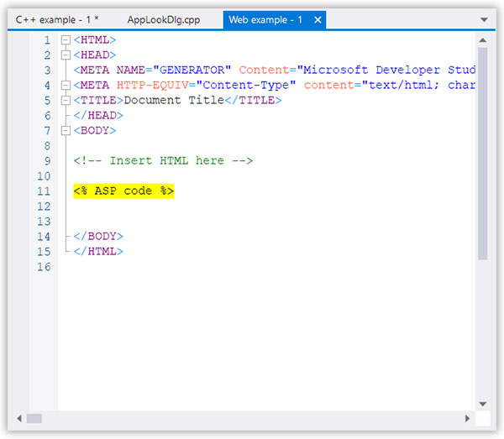Select the Web example - 1 tab

(x=265, y=19)
